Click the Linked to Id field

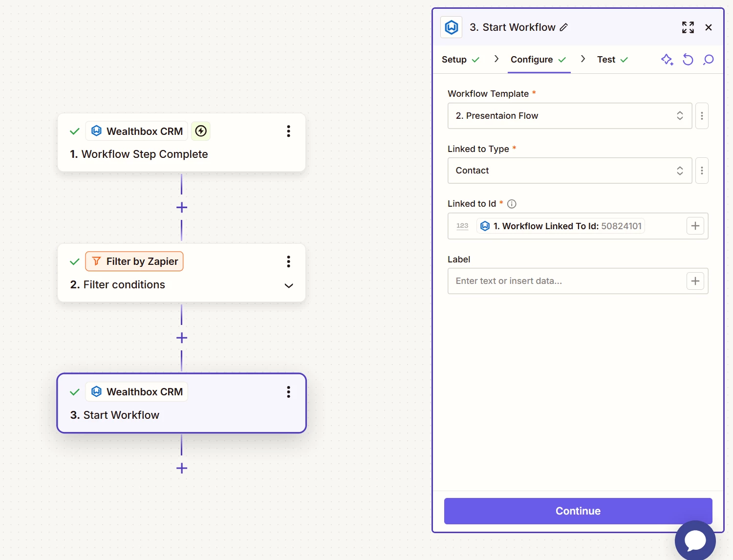click(578, 226)
